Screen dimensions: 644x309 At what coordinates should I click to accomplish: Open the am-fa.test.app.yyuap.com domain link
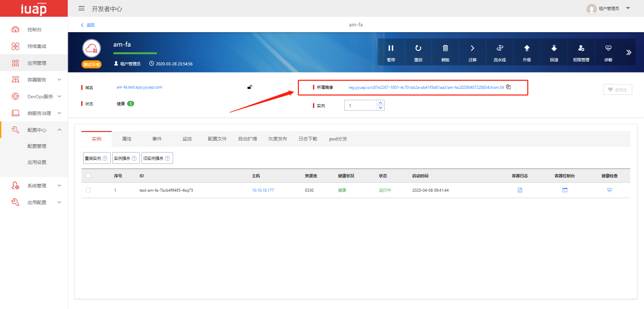point(140,87)
